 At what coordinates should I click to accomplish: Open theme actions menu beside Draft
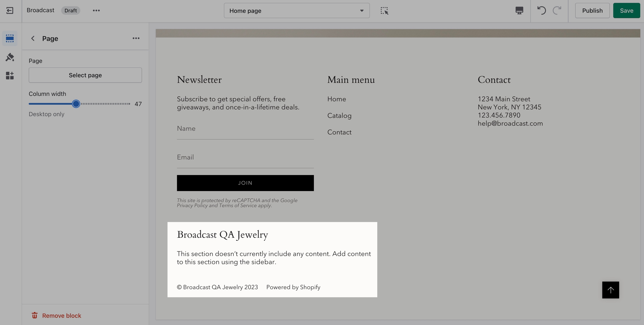click(96, 11)
